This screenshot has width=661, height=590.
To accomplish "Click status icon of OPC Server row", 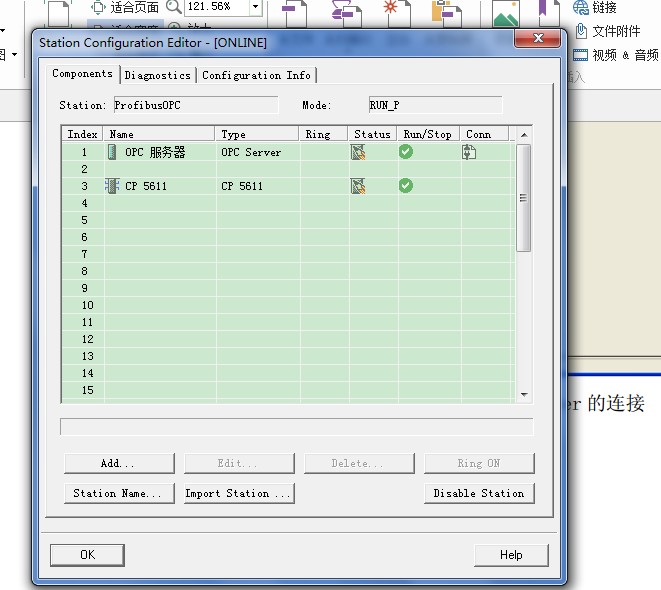I will point(358,152).
